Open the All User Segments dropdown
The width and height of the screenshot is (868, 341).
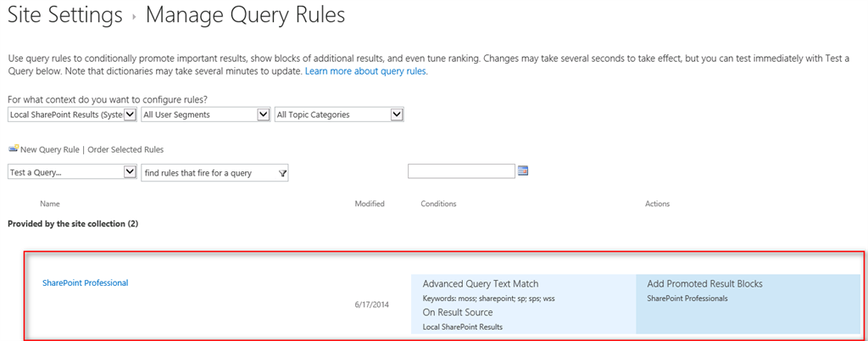(x=263, y=115)
